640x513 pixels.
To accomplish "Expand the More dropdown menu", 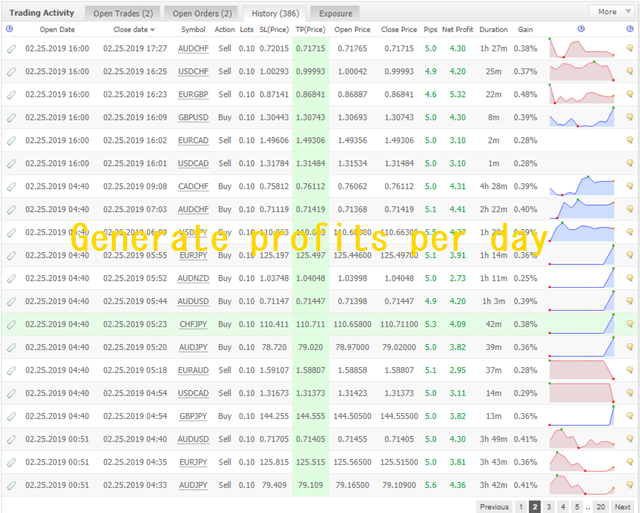I will pyautogui.click(x=613, y=12).
